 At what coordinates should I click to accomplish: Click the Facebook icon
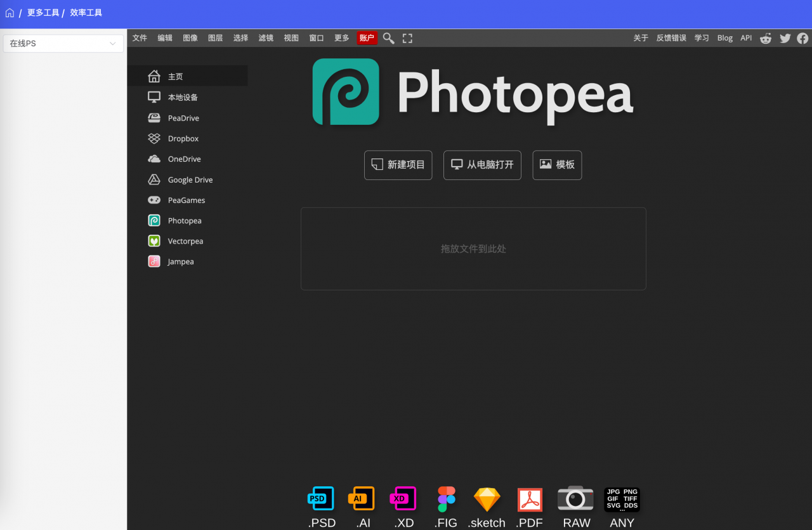point(803,38)
